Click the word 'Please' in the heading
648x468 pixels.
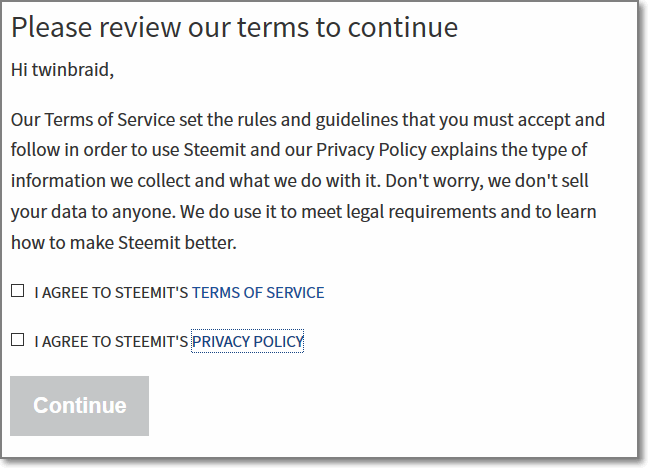pyautogui.click(x=46, y=27)
